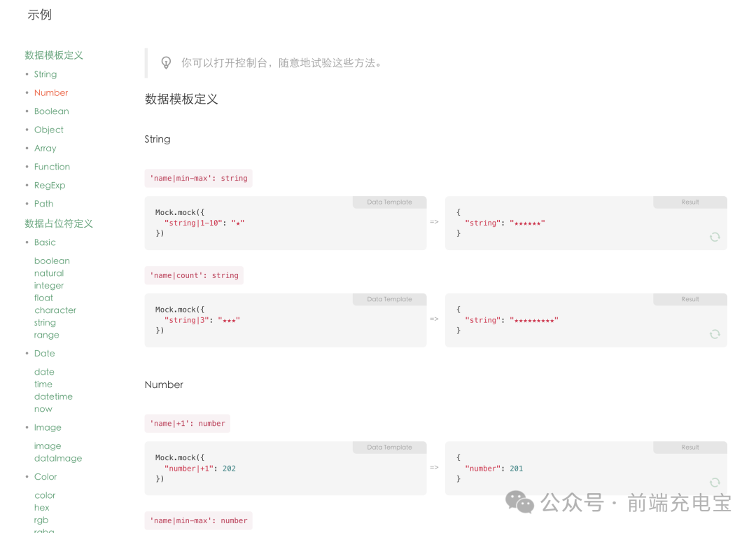Open the Number section from the sidebar
This screenshot has height=533, width=756.
tap(50, 92)
